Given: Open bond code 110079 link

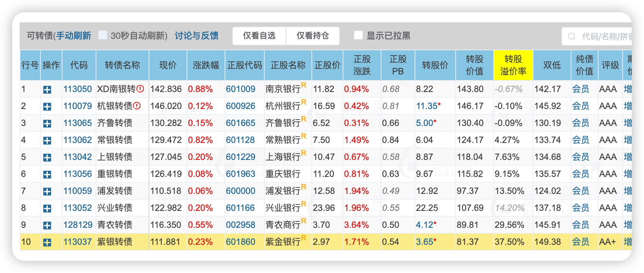Looking at the screenshot, I should 78,106.
